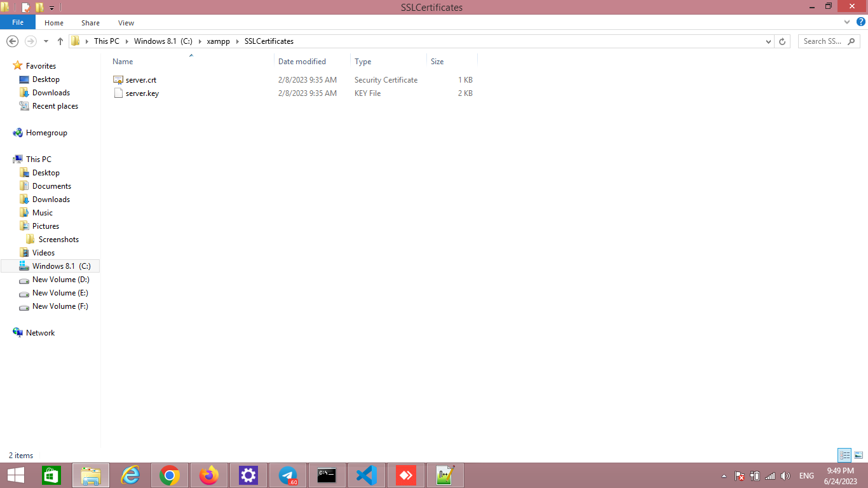Open Internet Explorer from the taskbar

[130, 475]
